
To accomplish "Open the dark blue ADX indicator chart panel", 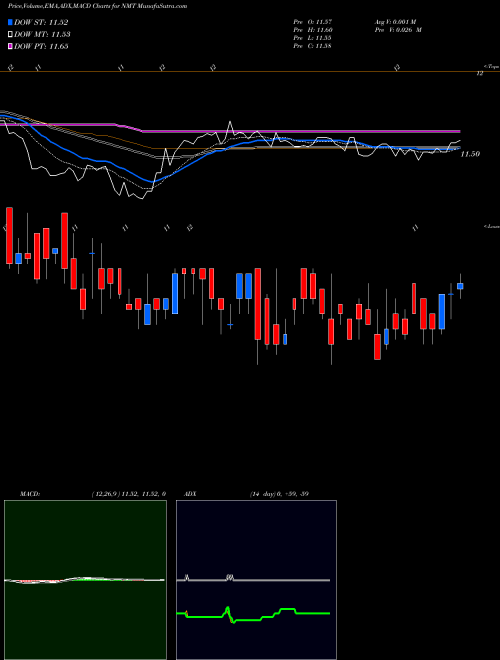I will [256, 580].
